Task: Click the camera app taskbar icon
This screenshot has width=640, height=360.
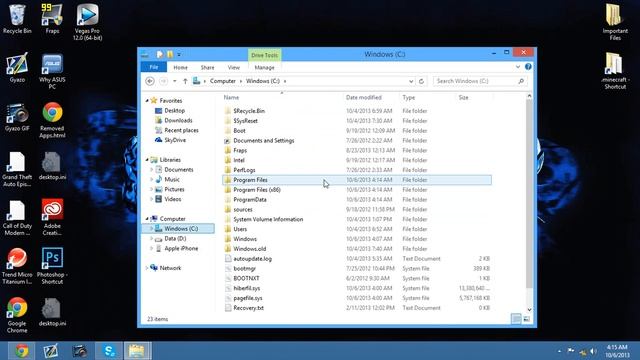Action: click(x=80, y=351)
